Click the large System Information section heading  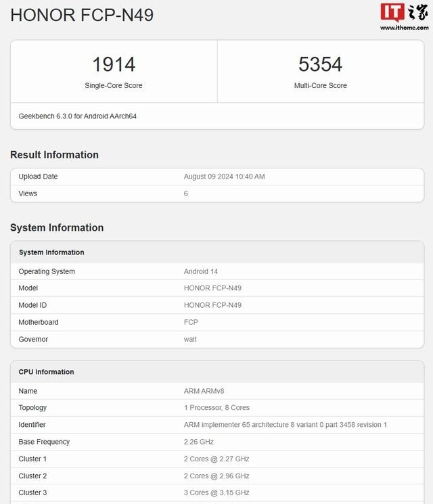pyautogui.click(x=57, y=227)
